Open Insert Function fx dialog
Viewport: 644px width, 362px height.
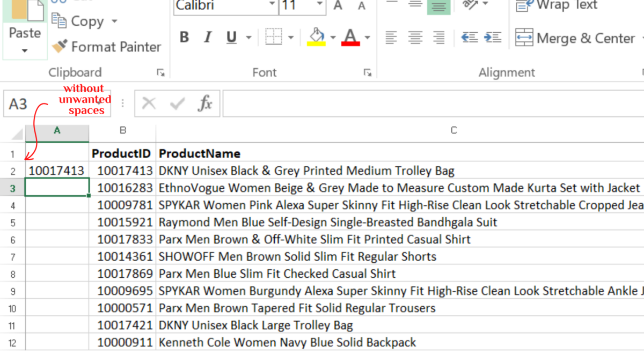tap(205, 104)
